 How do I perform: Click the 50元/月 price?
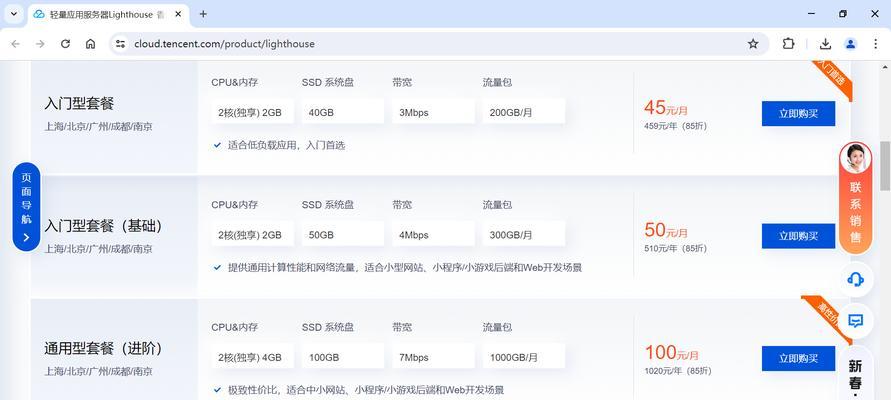click(666, 230)
